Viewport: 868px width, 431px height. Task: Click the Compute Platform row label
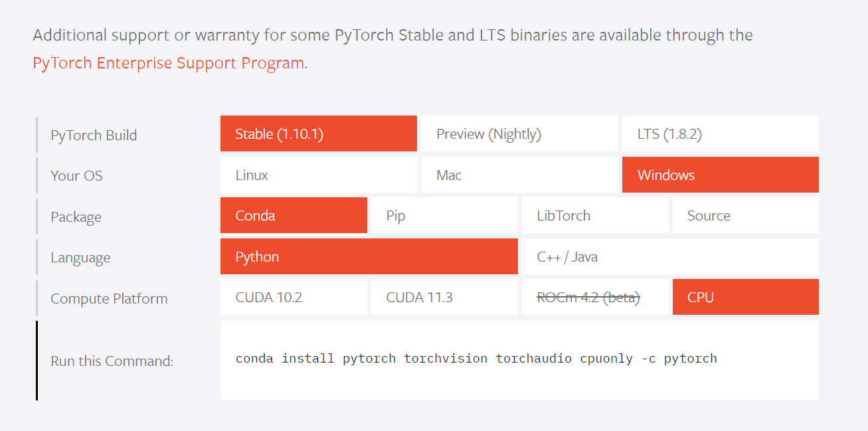point(108,298)
